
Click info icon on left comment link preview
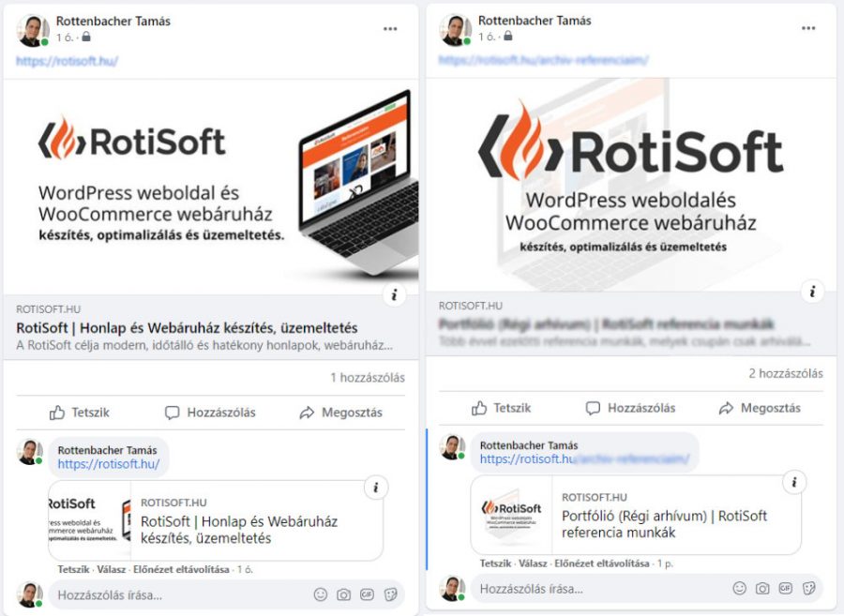point(376,488)
